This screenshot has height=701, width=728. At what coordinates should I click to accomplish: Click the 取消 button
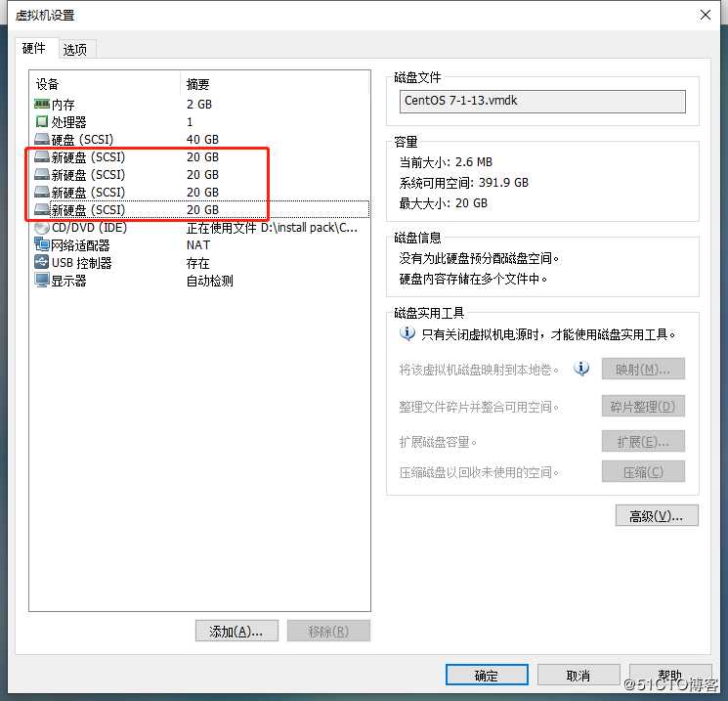click(x=578, y=675)
